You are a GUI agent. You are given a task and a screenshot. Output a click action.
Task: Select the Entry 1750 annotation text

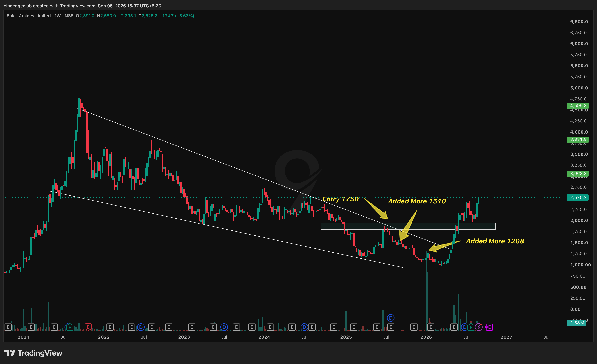click(x=340, y=199)
